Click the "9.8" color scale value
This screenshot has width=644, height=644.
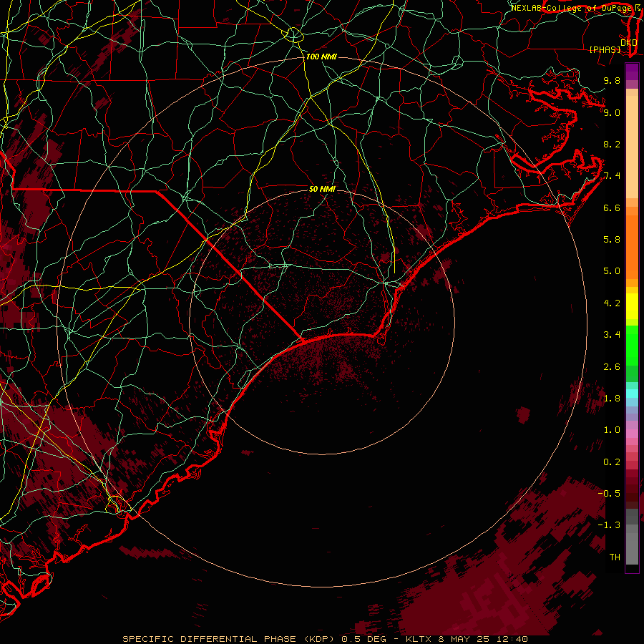(x=612, y=80)
